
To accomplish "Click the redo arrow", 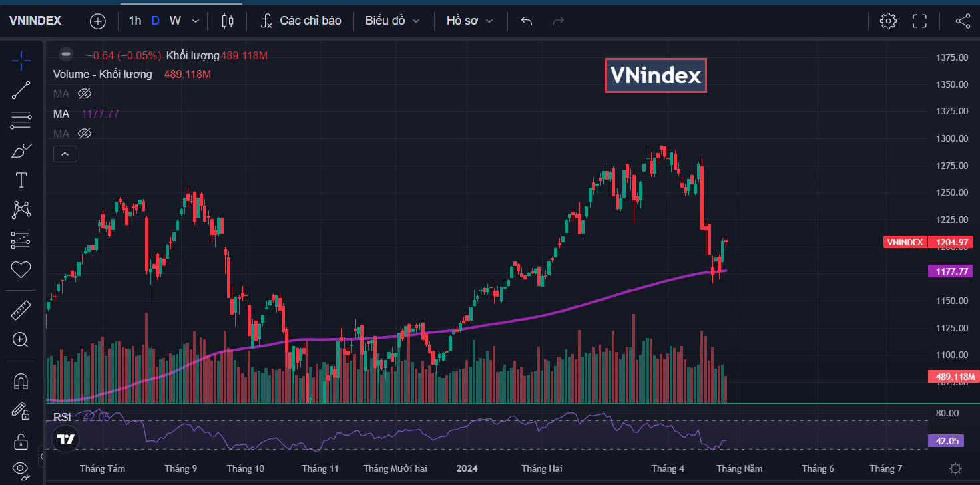I will [x=559, y=21].
